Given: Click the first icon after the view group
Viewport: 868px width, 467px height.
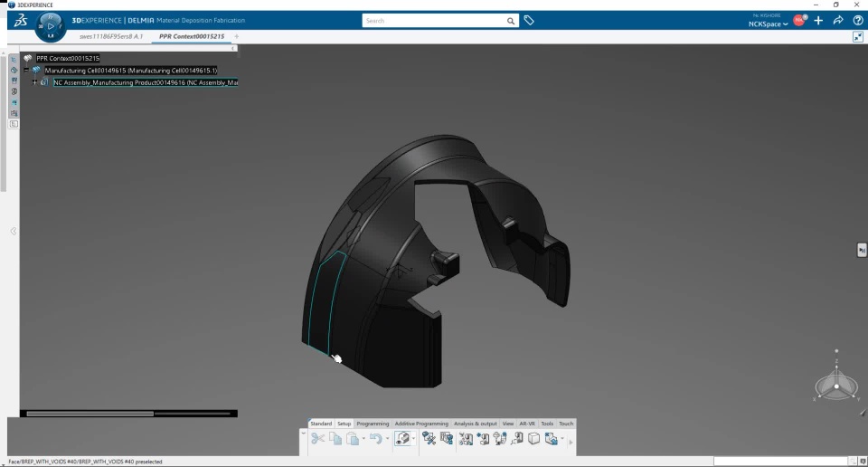Looking at the screenshot, I should click(x=429, y=439).
